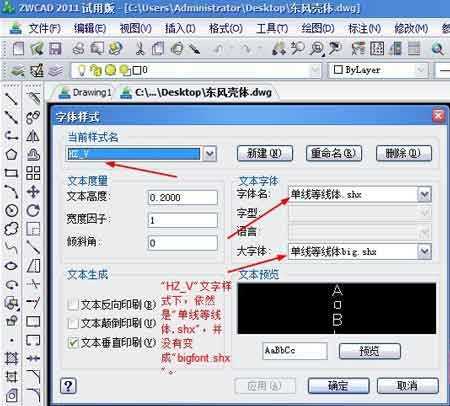Expand the ByLayer color dropdown
Screen dimensions: 450x406
coord(421,70)
